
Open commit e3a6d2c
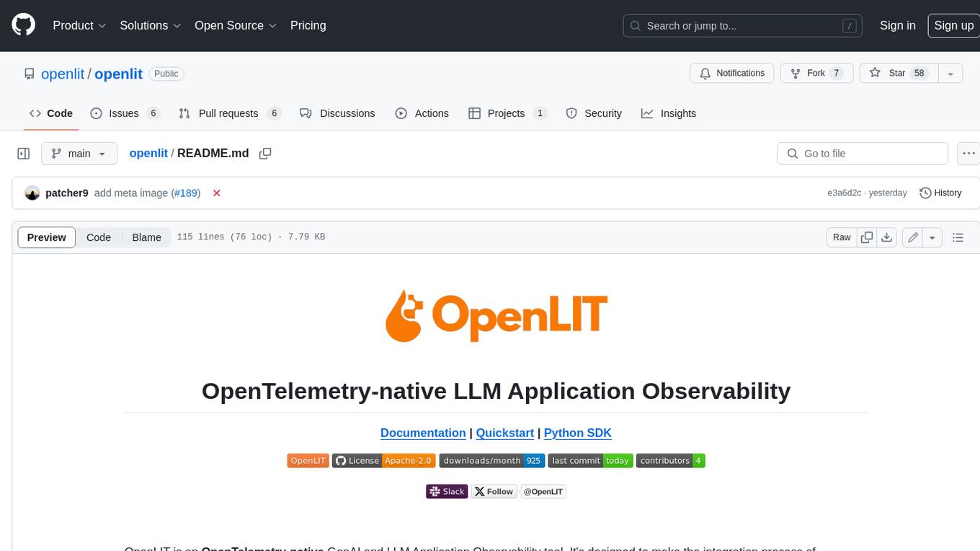tap(845, 193)
